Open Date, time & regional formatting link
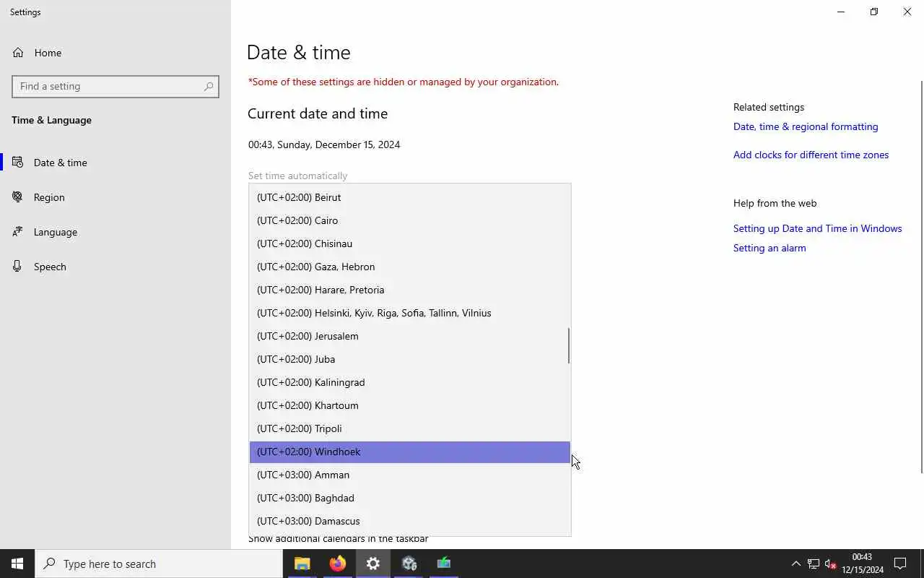This screenshot has width=924, height=578. [806, 126]
